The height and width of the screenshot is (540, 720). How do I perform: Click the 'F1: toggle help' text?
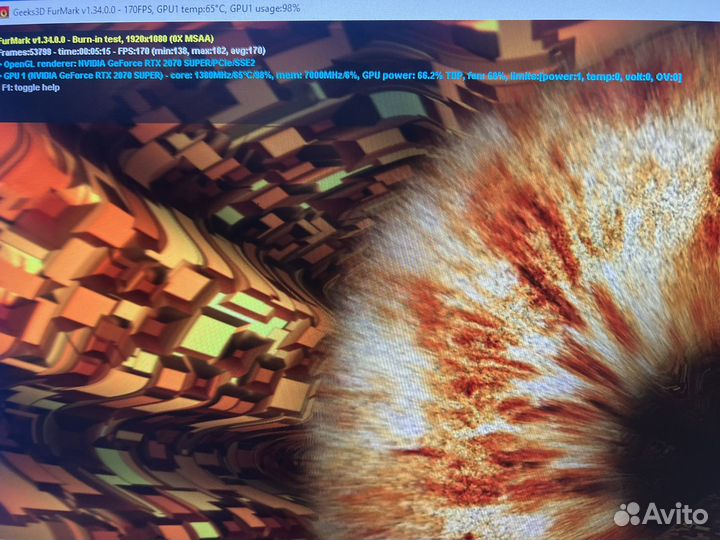tap(30, 88)
